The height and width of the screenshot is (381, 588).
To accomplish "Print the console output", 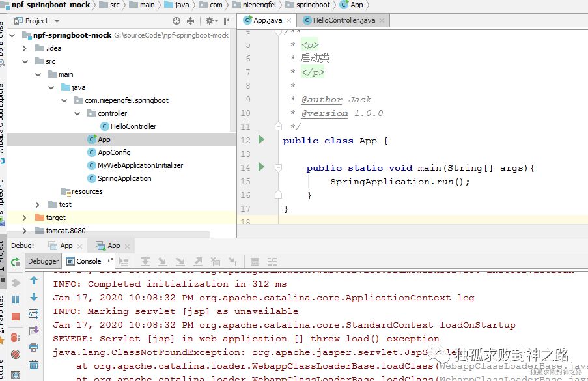I will tap(34, 348).
